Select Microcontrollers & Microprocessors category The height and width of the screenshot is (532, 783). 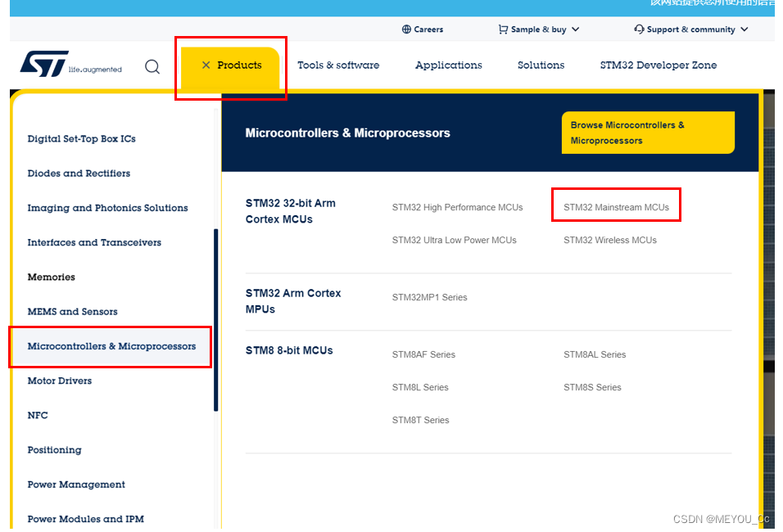tap(111, 346)
